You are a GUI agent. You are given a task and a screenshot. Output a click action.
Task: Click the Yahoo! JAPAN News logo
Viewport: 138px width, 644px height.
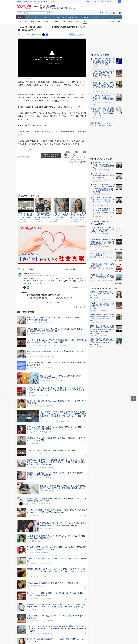(27, 7)
